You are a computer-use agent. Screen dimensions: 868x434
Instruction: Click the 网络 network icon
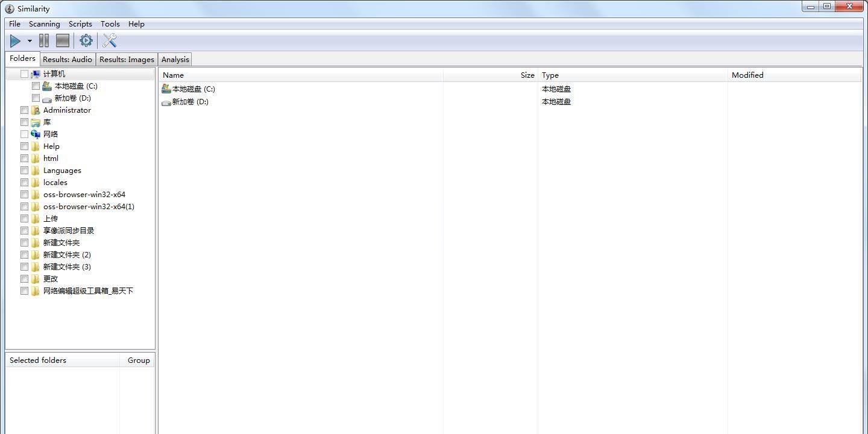(36, 134)
